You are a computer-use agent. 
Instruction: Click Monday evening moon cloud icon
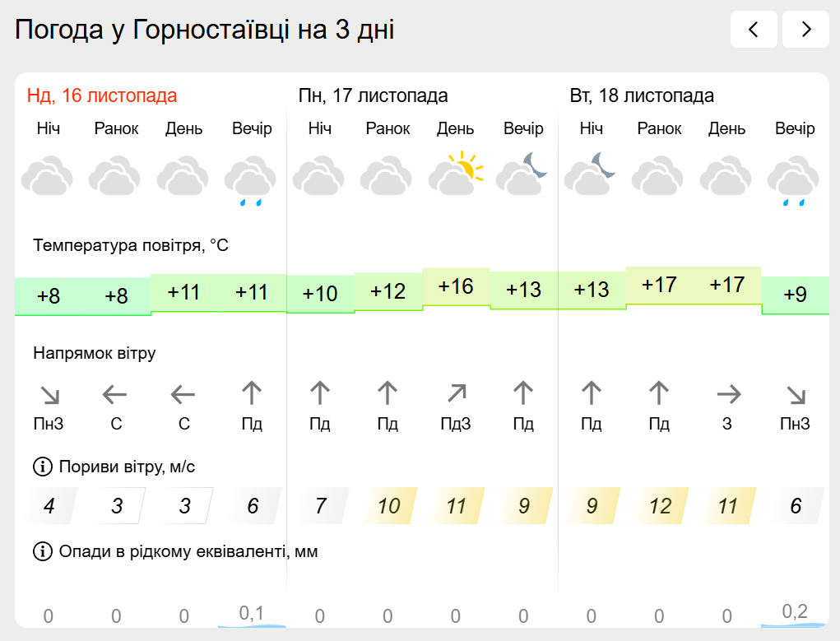(523, 174)
